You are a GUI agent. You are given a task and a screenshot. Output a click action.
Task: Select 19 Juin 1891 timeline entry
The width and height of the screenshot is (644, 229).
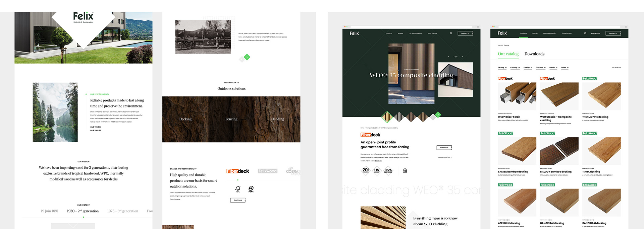[x=50, y=211]
